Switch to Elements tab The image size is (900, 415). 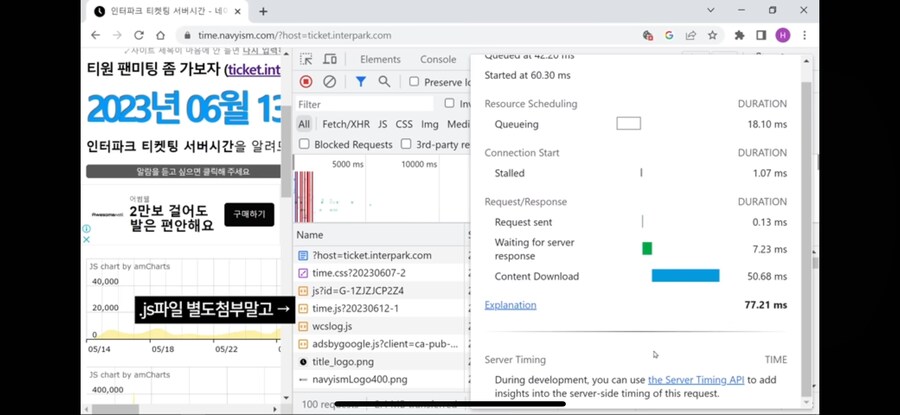pos(380,59)
